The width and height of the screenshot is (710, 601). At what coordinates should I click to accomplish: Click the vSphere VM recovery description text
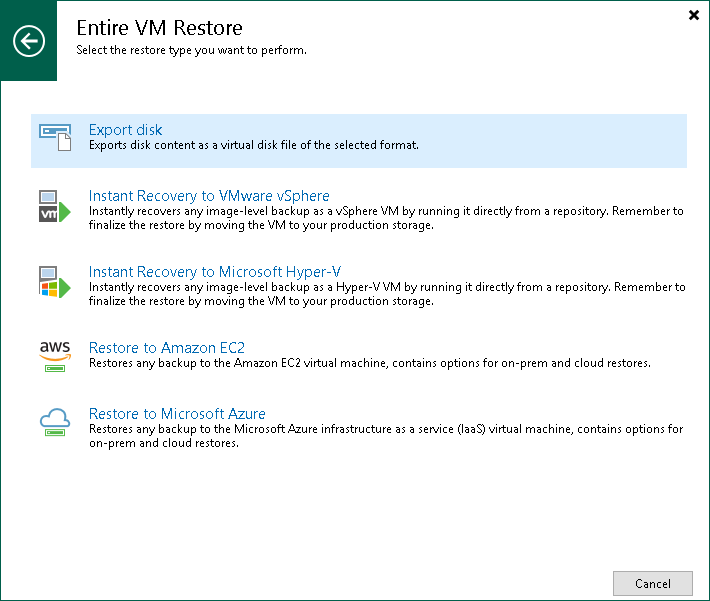(386, 218)
